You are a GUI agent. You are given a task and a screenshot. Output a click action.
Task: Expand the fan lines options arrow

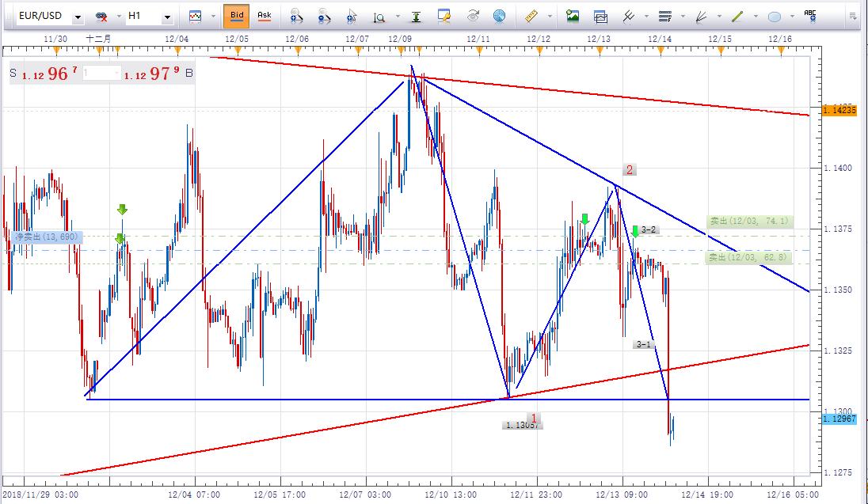[719, 17]
